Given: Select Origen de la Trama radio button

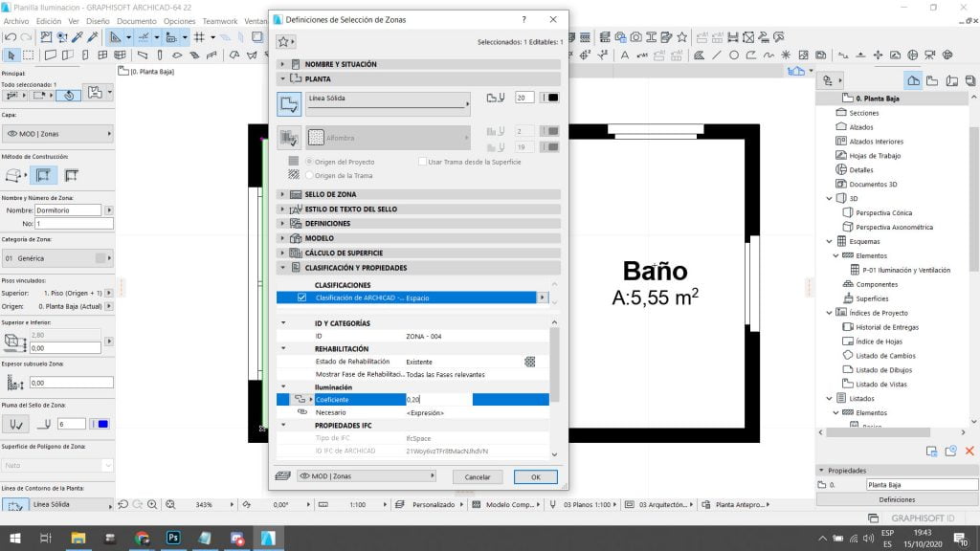Looking at the screenshot, I should point(308,175).
